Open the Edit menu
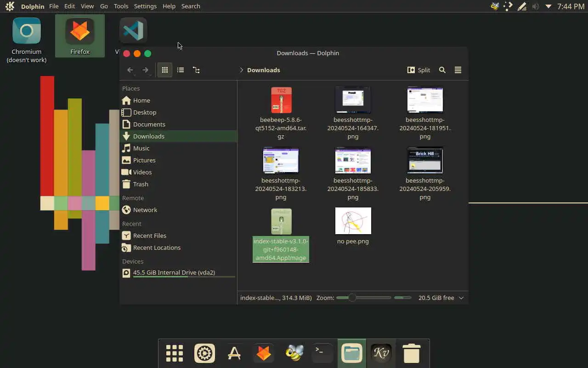The image size is (588, 368). tap(69, 6)
